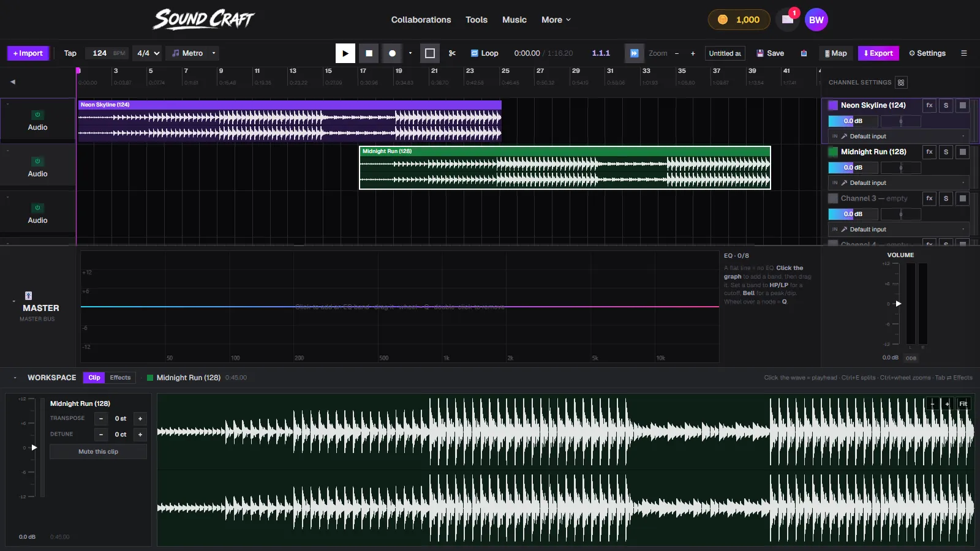Expand the More menu
Screen dimensions: 980x551
[556, 20]
